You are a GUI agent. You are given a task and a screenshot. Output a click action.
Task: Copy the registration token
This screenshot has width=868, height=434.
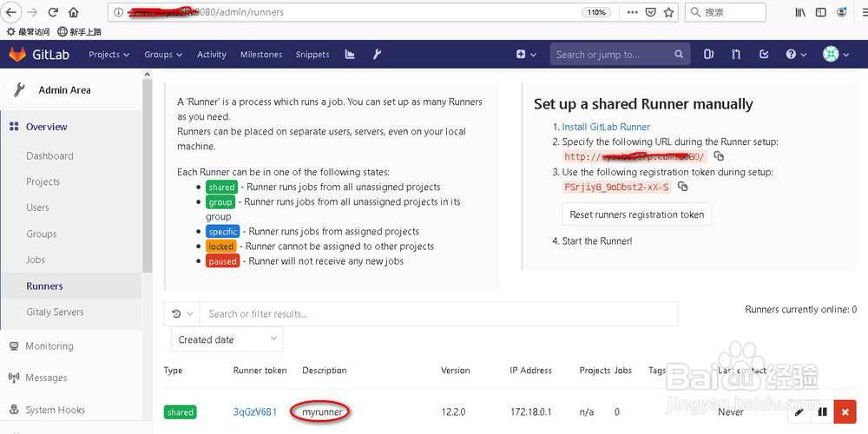[682, 187]
